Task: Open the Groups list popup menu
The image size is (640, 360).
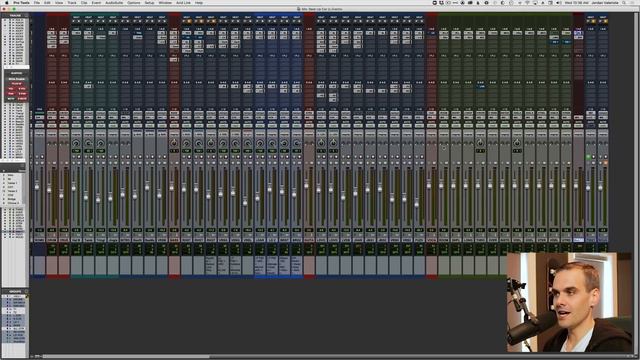Action: 26,291
